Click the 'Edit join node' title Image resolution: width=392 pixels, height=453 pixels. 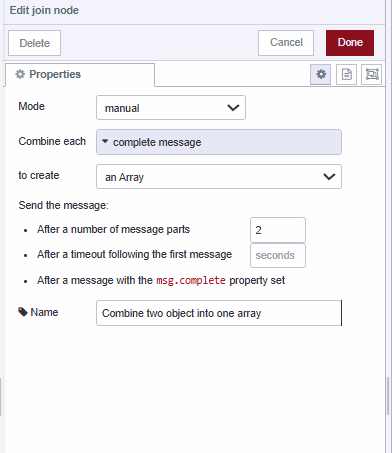click(x=44, y=10)
